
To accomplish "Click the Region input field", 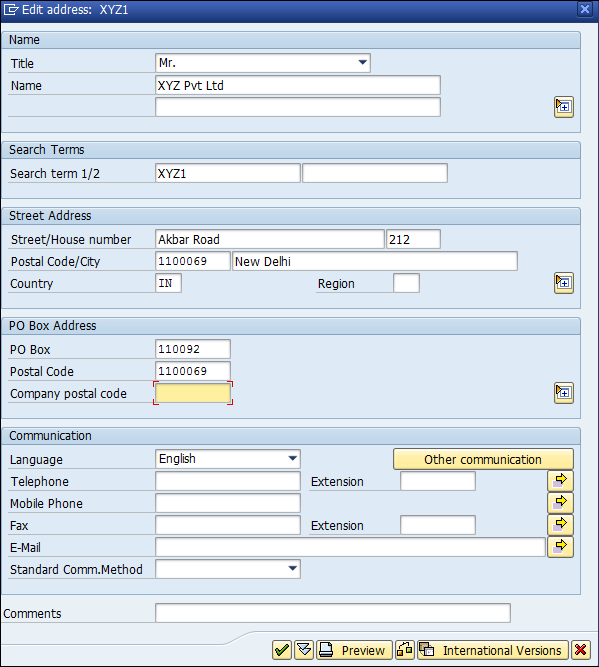I will pyautogui.click(x=406, y=283).
